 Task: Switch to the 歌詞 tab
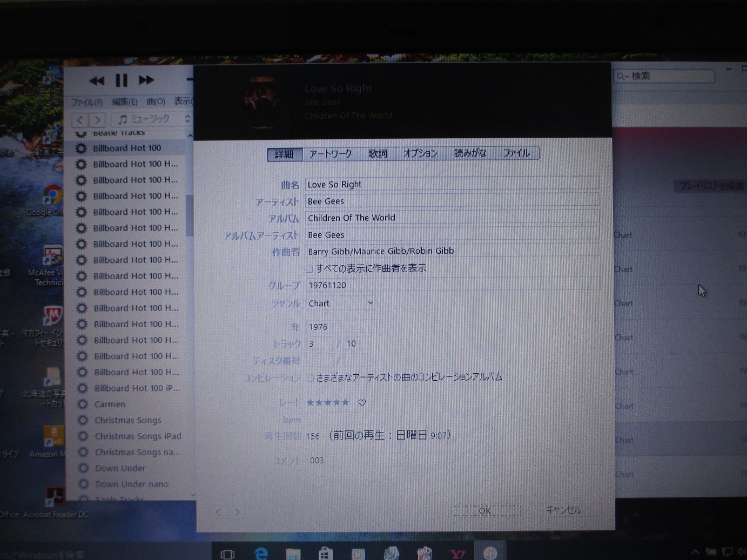pos(378,154)
